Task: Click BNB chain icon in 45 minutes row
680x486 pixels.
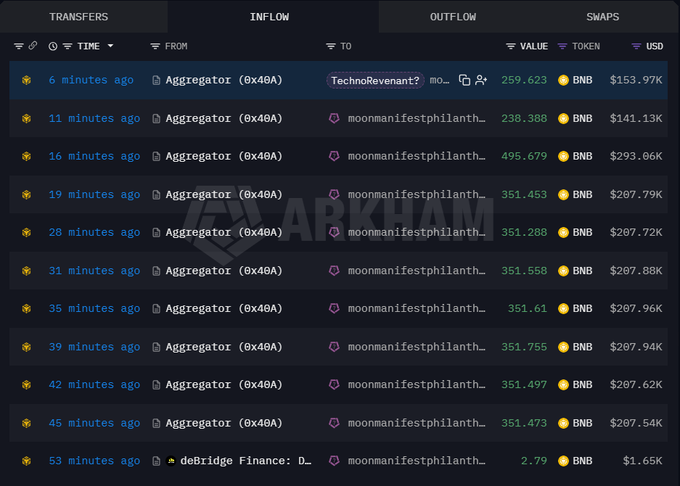Action: coord(26,423)
